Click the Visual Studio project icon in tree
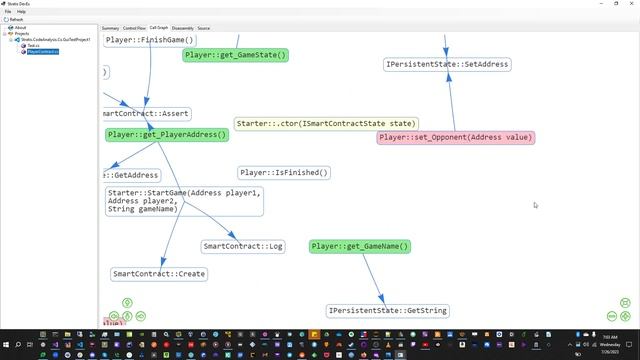This screenshot has height=360, width=640. (x=17, y=40)
